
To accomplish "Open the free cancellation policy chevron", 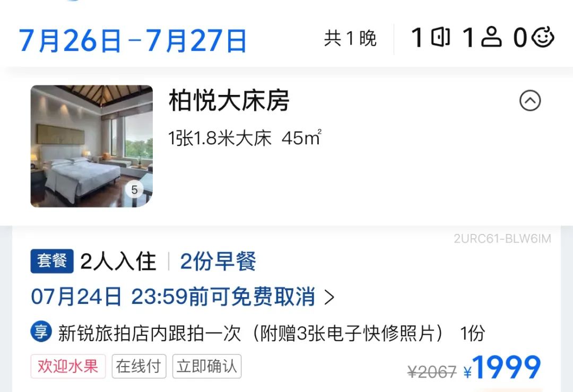I will tap(329, 297).
